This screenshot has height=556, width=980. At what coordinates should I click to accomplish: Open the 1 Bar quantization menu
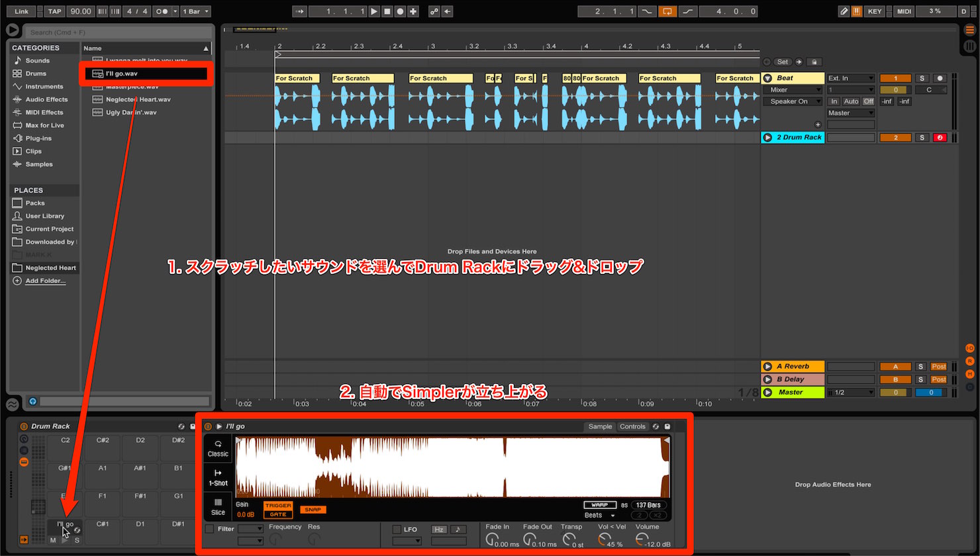click(195, 11)
